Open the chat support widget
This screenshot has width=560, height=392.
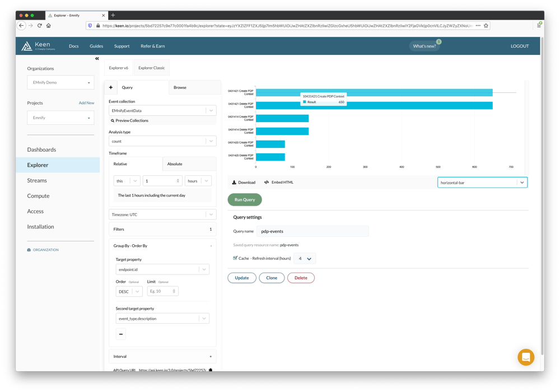pyautogui.click(x=526, y=357)
